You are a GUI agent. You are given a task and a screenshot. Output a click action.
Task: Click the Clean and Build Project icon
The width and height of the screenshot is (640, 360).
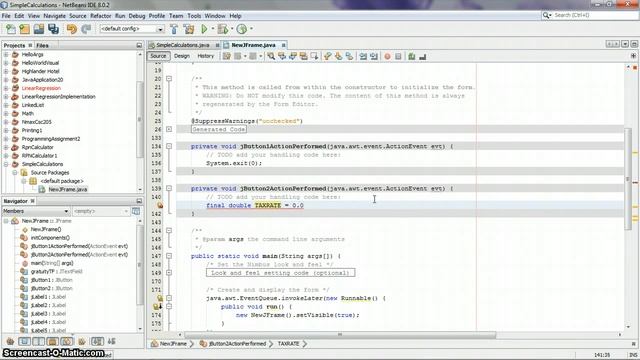189,29
